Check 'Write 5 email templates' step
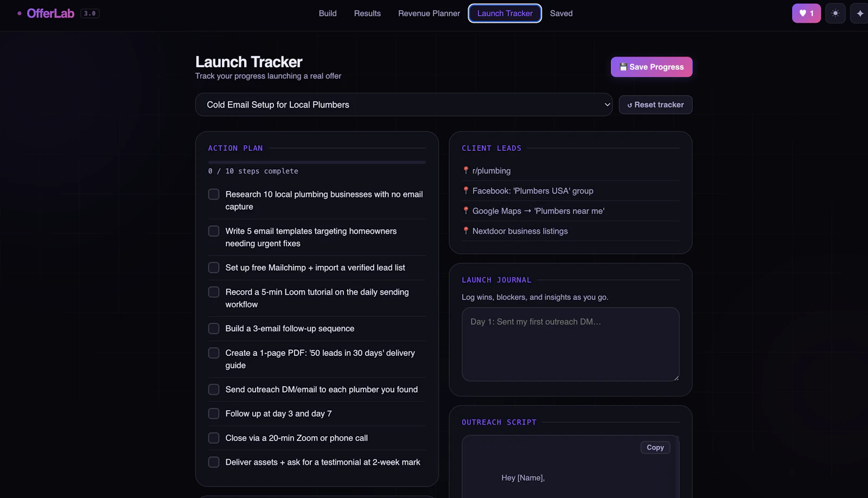This screenshot has width=868, height=498. 214,231
